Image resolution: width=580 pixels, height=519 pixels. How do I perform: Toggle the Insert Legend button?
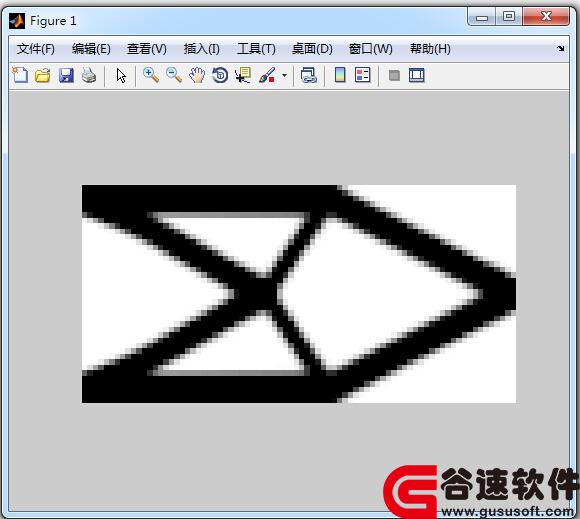(x=362, y=75)
